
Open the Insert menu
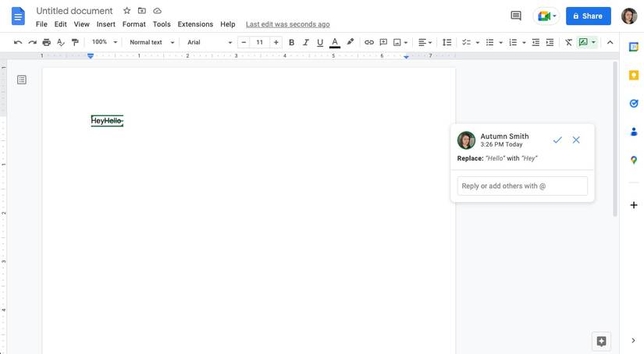point(106,24)
